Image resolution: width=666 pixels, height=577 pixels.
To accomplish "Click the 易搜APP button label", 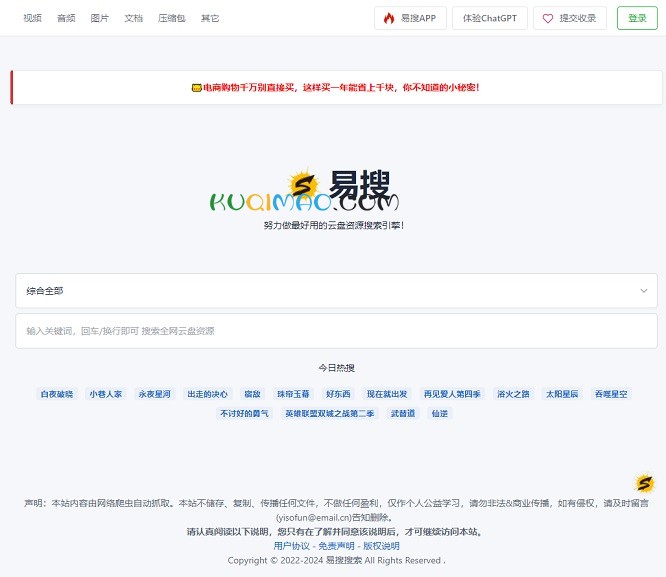I will [418, 18].
